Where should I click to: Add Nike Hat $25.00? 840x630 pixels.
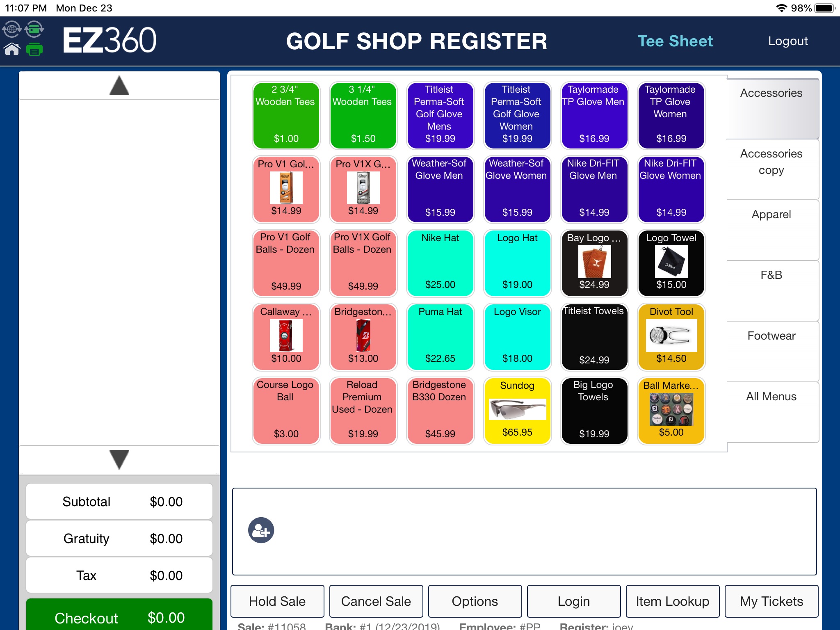(440, 263)
